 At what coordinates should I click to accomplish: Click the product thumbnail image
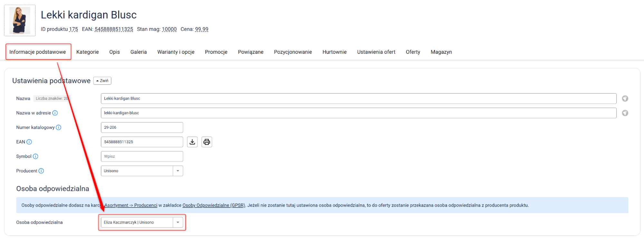coord(20,20)
